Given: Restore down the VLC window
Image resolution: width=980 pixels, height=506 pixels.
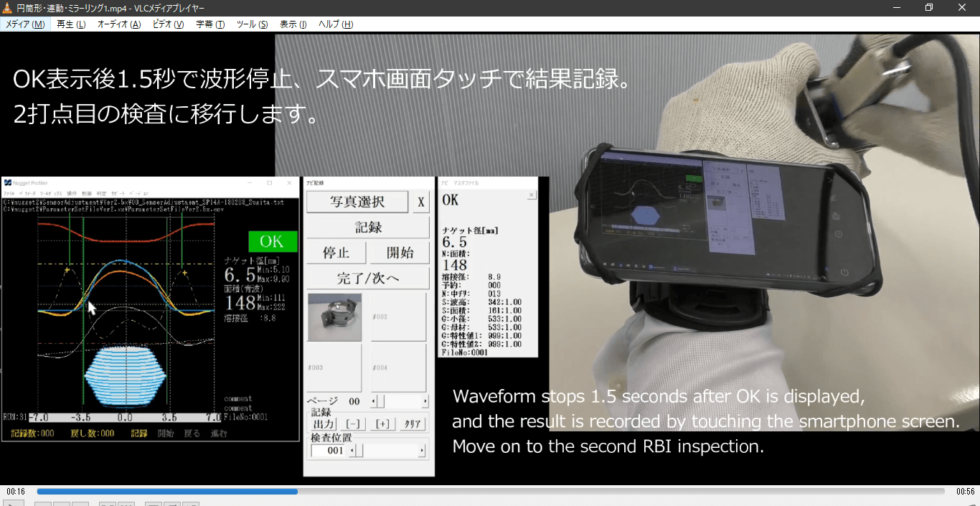Looking at the screenshot, I should coord(929,8).
